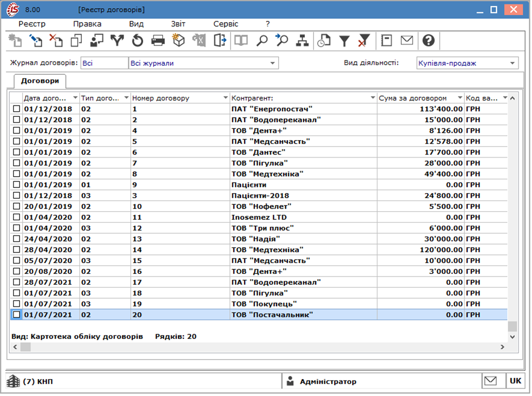Tick checkbox for ТОВ "Дантес" row
532x396 pixels.
[x=16, y=152]
